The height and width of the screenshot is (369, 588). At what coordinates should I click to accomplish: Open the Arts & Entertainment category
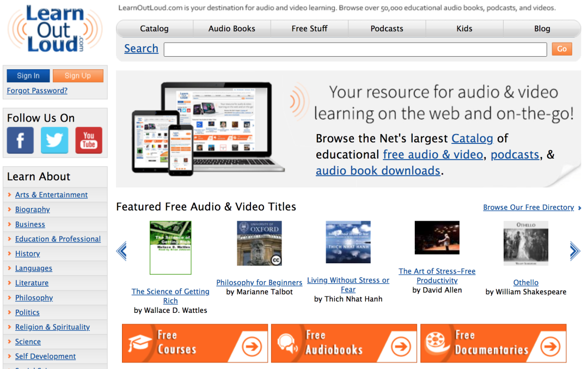click(51, 195)
